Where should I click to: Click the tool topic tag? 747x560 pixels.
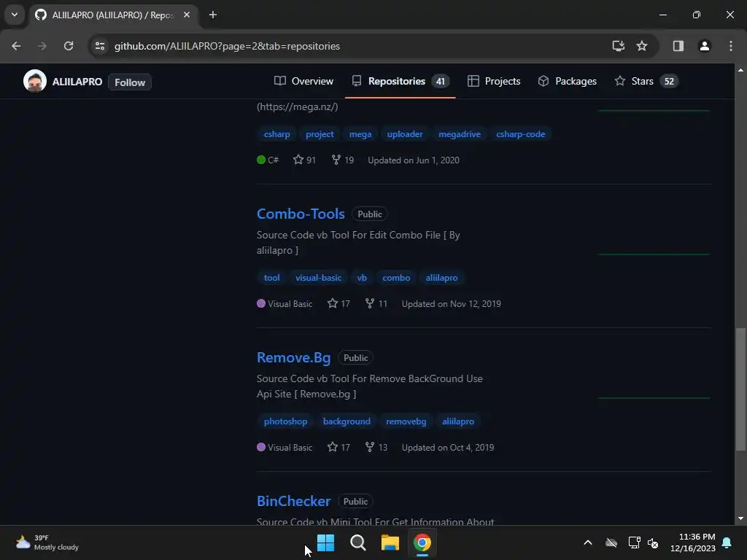tap(271, 278)
